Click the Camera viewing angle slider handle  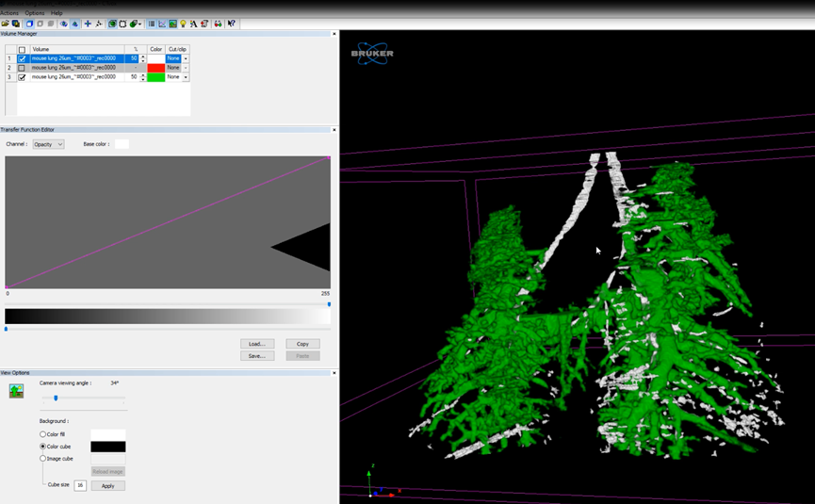(x=56, y=398)
